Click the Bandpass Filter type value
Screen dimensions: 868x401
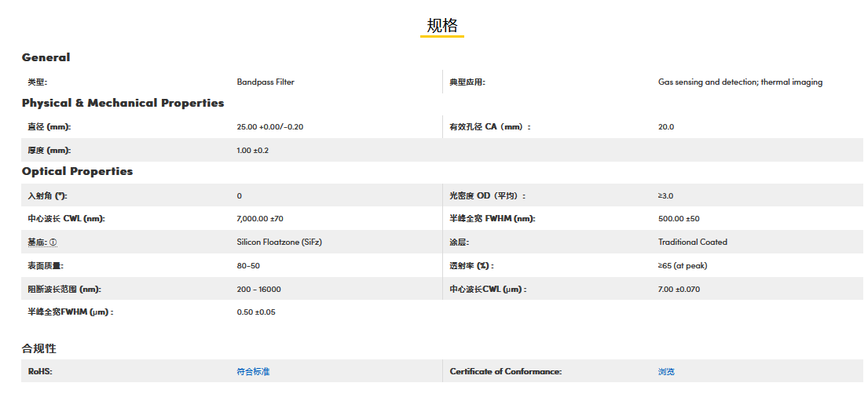coord(266,82)
